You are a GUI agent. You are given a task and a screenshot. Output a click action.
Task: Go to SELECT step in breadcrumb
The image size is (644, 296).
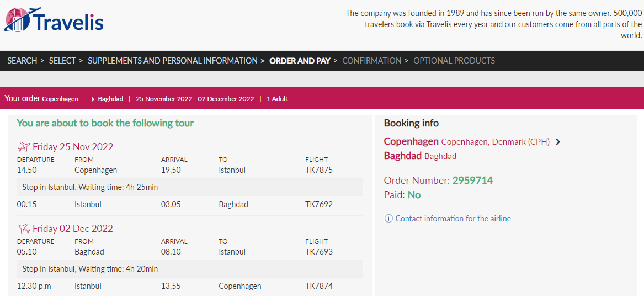click(x=62, y=61)
